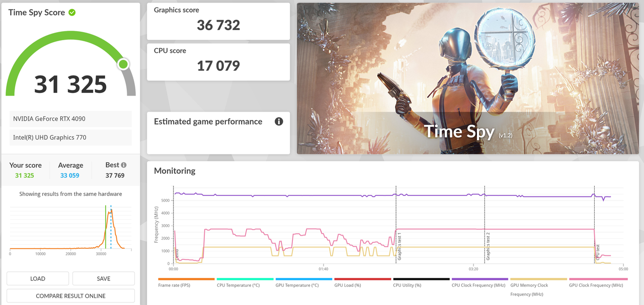Viewport: 644px width, 305px height.
Task: Click the Average score 33 059
Action: coord(70,175)
